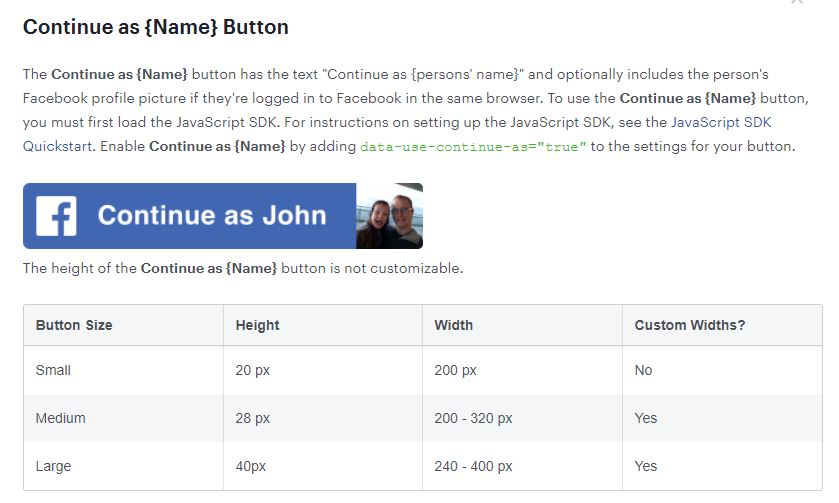Click the profile picture on the Facebook button

(x=389, y=216)
